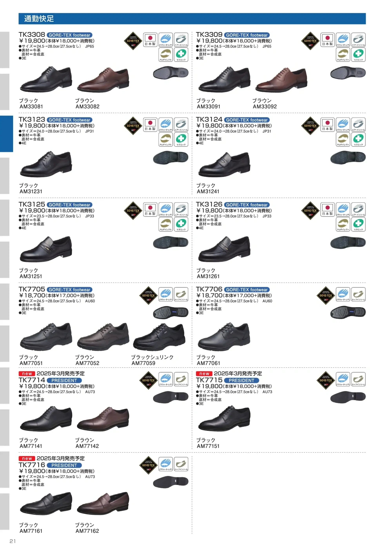Image resolution: width=392 pixels, height=554 pixels.
Task: Click the blue water-repellent leather icon for TK7714
Action: (166, 379)
